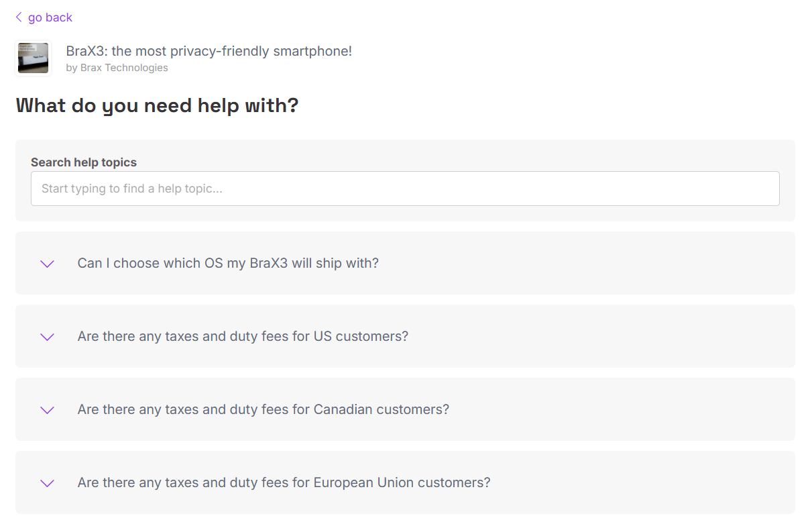Click the 'Search help topics' label

point(84,162)
